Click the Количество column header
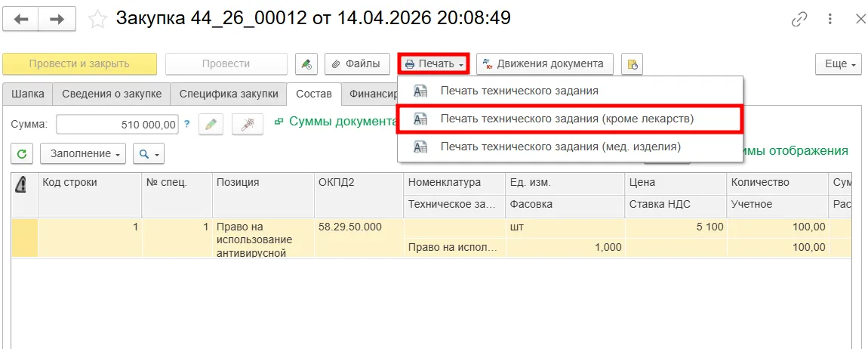 (777, 183)
